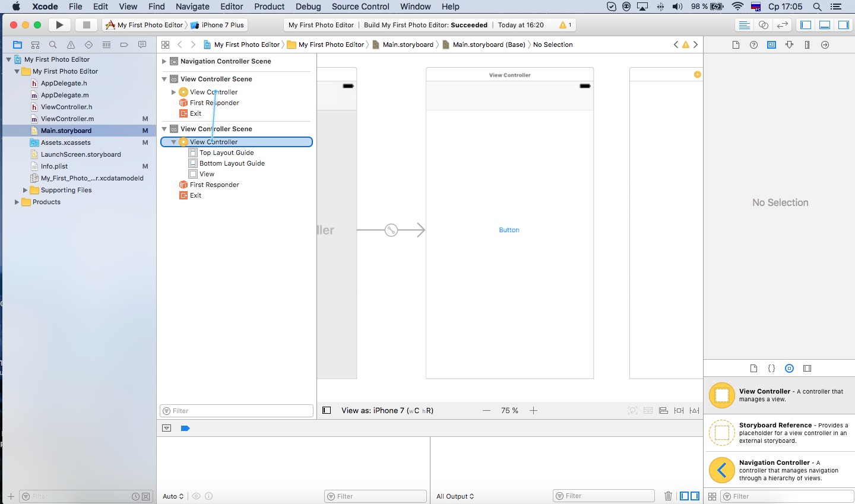Select the Button on the canvas
855x504 pixels.
(x=509, y=230)
